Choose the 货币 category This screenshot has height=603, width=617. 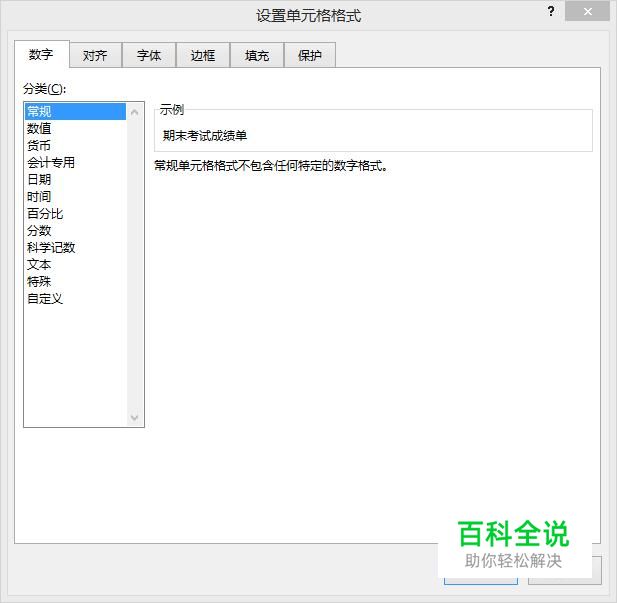coord(75,145)
